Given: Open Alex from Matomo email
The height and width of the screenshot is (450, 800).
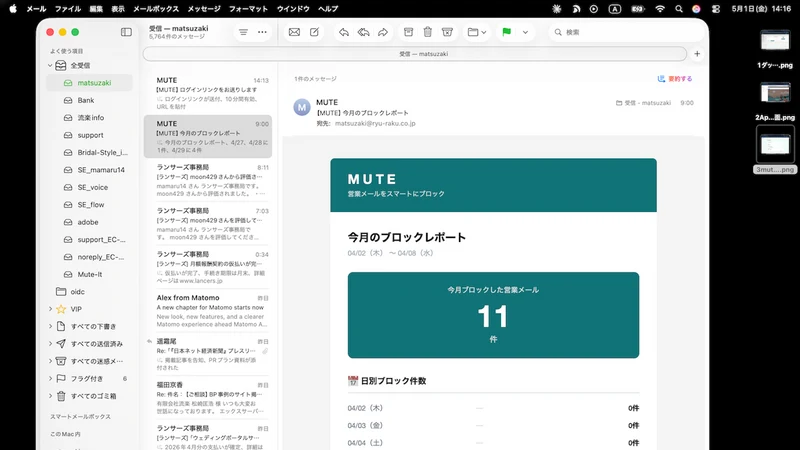Looking at the screenshot, I should [x=208, y=311].
